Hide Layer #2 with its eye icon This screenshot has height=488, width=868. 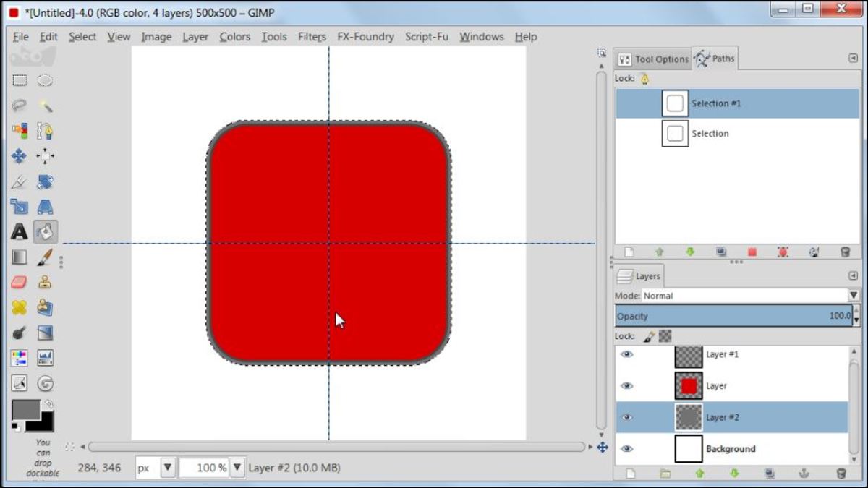click(x=628, y=417)
